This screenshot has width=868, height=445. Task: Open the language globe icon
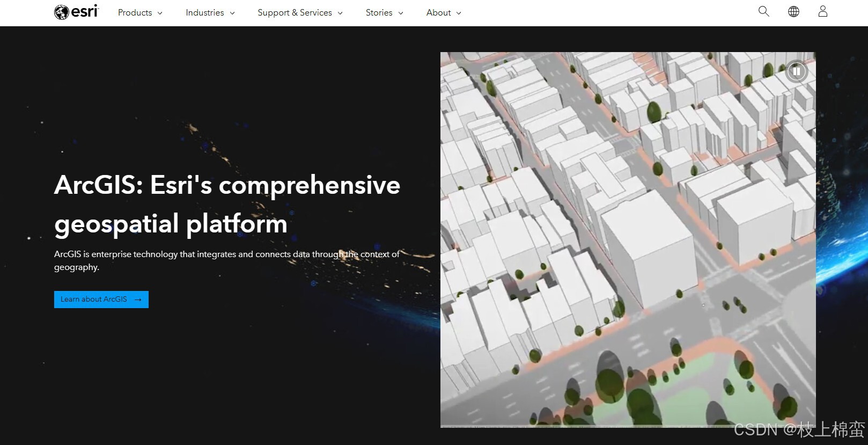pyautogui.click(x=793, y=11)
